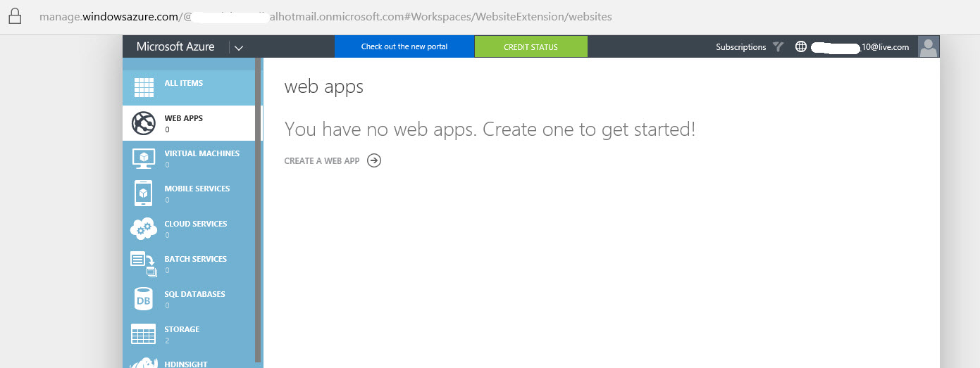This screenshot has width=980, height=368.
Task: Click the 'web apps' page heading
Action: [324, 87]
